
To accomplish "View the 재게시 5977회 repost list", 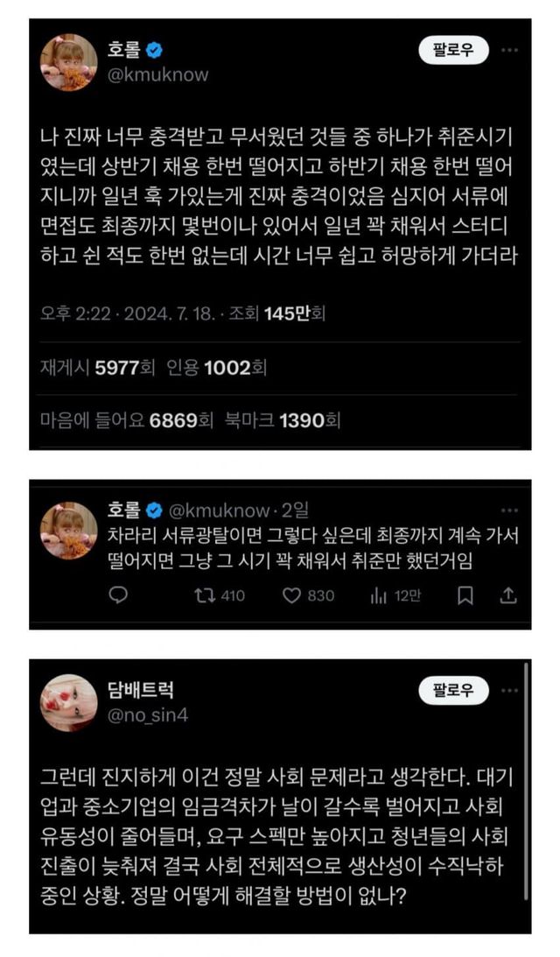I will (x=98, y=368).
